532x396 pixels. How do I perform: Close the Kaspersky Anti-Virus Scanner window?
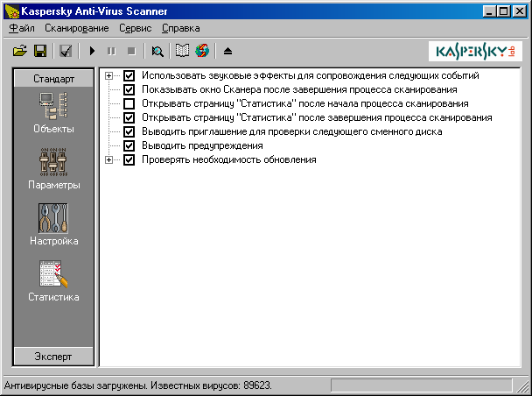pos(520,11)
